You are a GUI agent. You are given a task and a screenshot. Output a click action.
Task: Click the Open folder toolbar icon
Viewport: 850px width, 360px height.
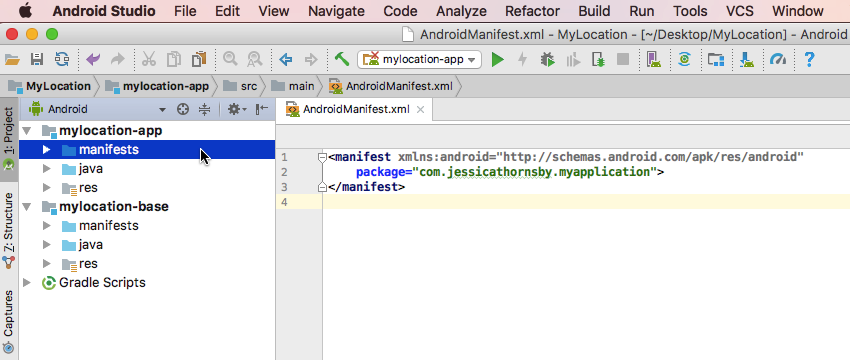coord(12,59)
